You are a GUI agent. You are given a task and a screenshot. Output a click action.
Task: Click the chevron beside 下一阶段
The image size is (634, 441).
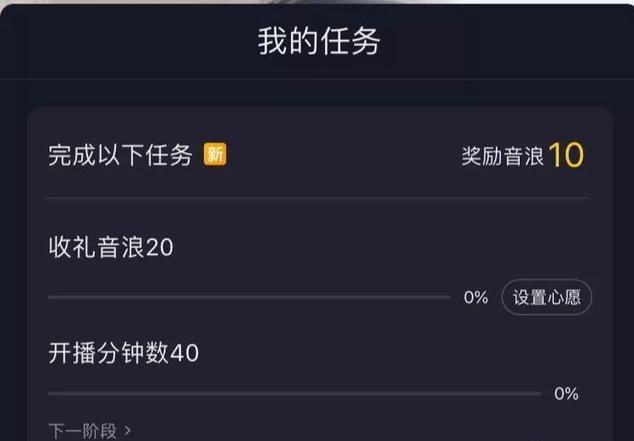[x=128, y=431]
